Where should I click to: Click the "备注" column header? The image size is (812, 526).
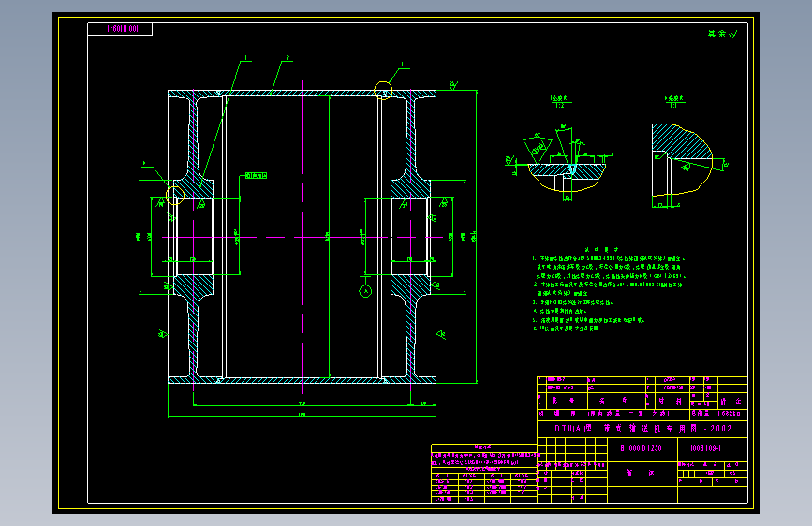coord(731,402)
